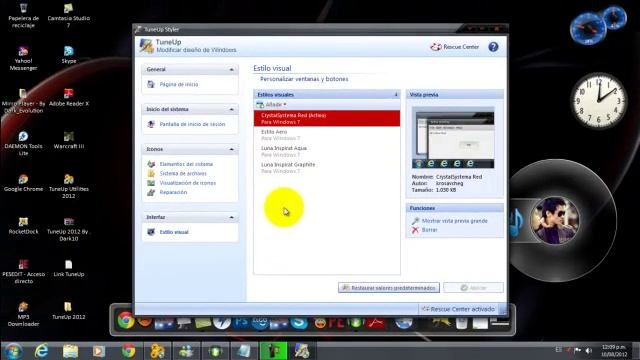This screenshot has height=360, width=640.
Task: Open Internet Explorer from the taskbar
Action: click(41, 351)
